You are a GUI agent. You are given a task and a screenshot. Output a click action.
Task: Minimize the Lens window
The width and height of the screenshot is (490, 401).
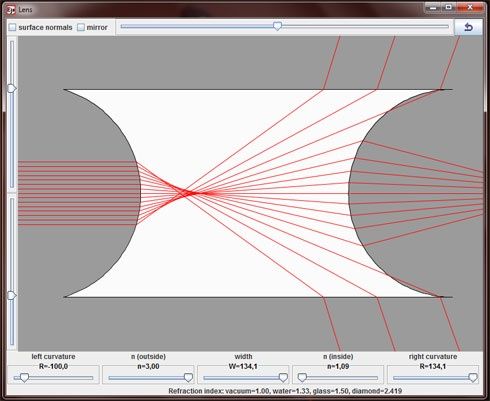(433, 7)
